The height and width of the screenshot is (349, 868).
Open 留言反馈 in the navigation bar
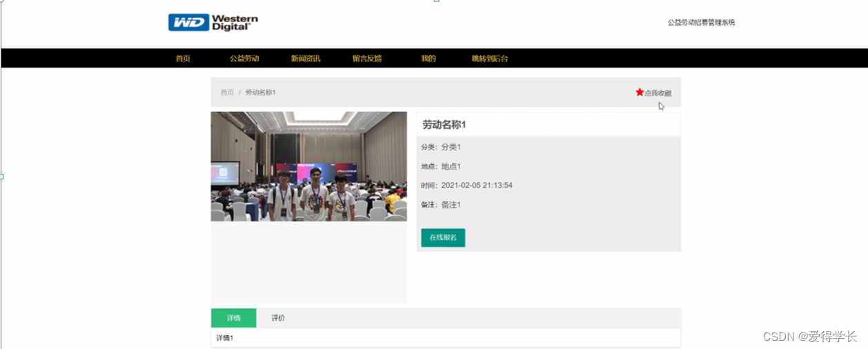pos(367,59)
